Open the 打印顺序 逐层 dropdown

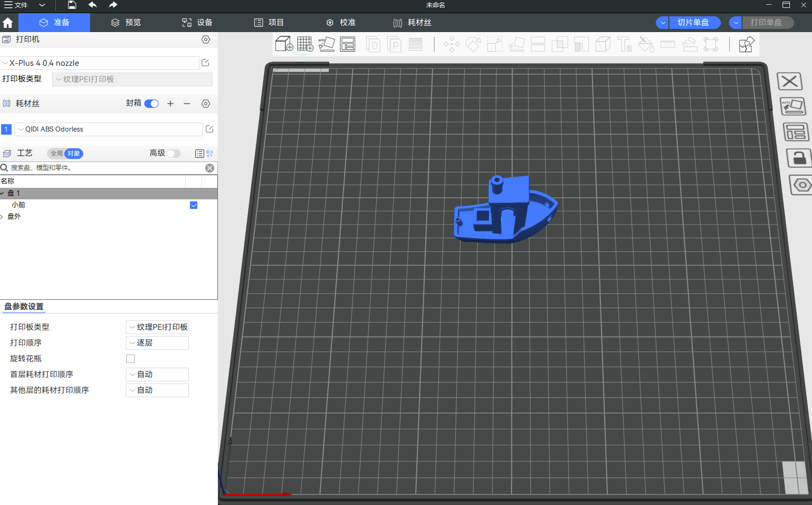157,343
